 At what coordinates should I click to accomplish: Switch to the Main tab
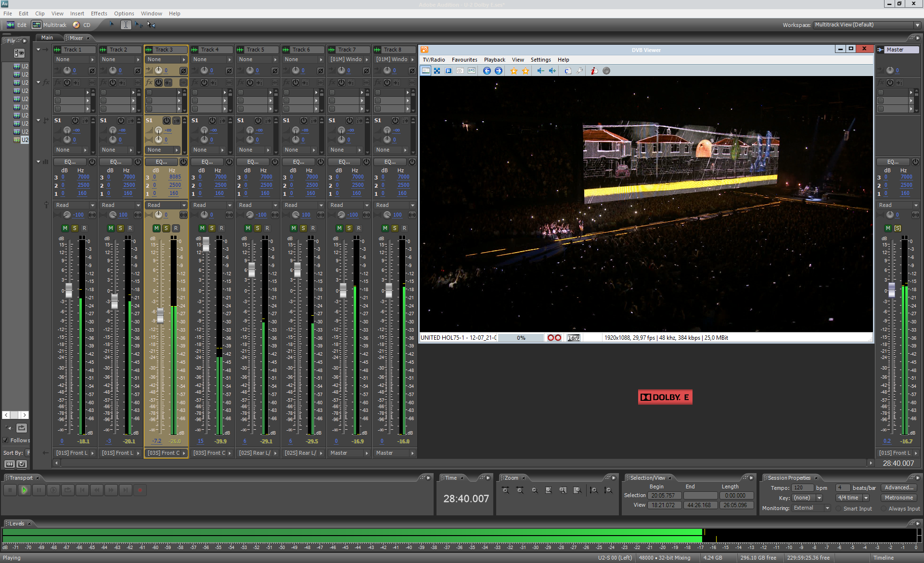click(47, 38)
